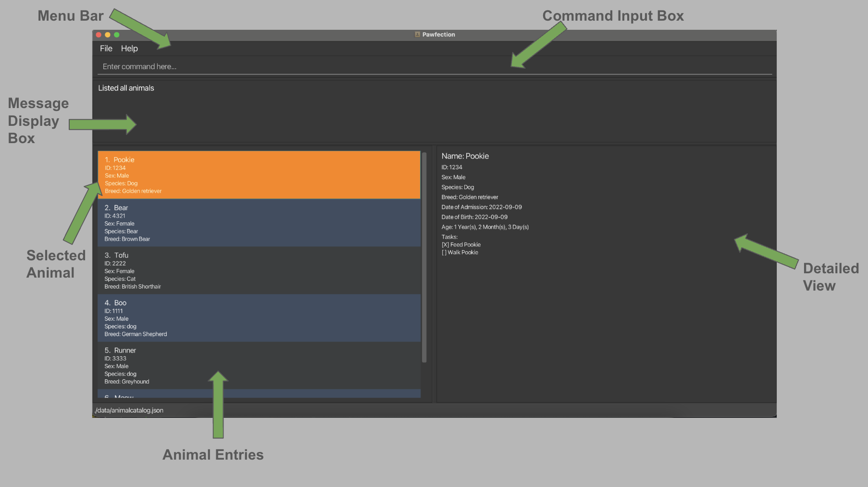Click the partially visible sixth animal entry
868x487 pixels.
[x=259, y=394]
